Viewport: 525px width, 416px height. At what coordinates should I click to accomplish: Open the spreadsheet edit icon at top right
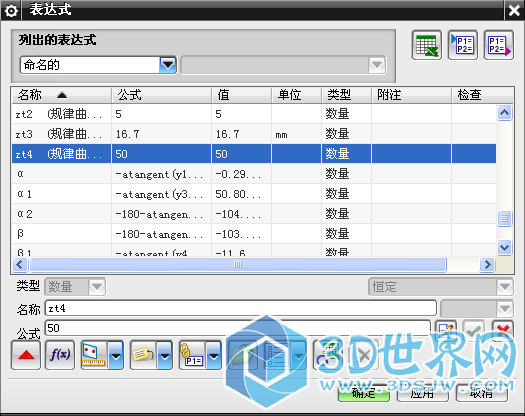tap(427, 45)
